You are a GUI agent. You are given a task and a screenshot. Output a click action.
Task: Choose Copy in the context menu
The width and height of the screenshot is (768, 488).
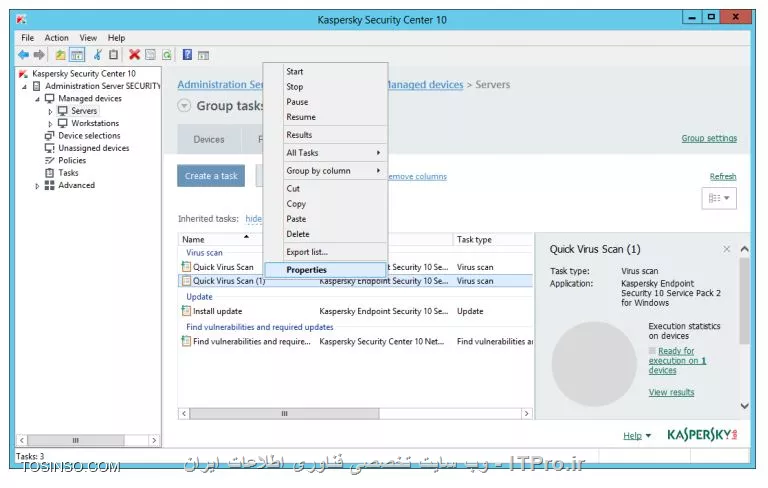click(x=296, y=204)
